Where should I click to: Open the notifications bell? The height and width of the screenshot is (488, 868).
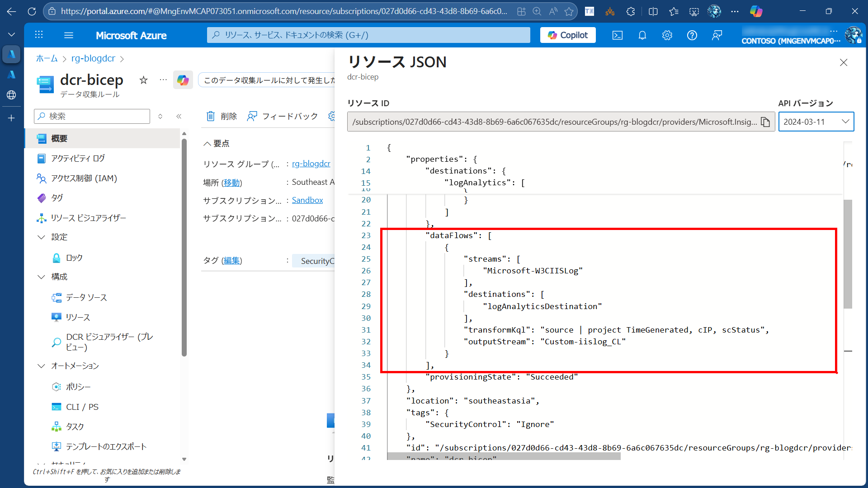[x=642, y=35]
